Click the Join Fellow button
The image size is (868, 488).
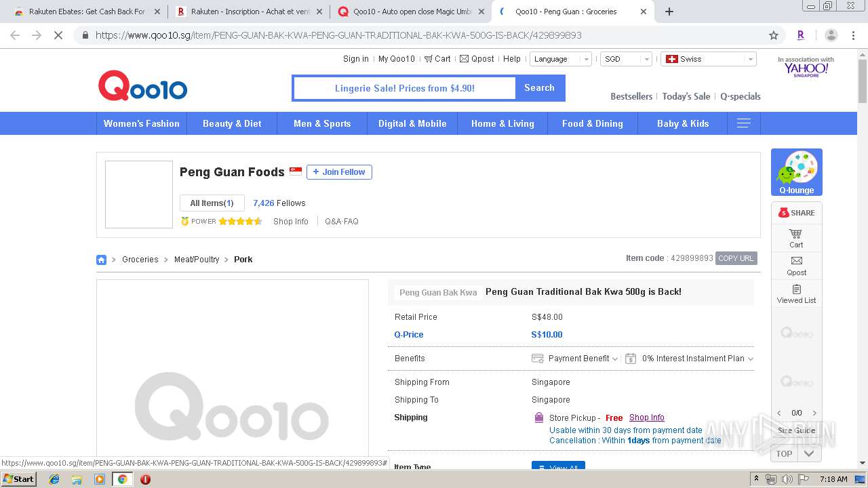[x=339, y=172]
